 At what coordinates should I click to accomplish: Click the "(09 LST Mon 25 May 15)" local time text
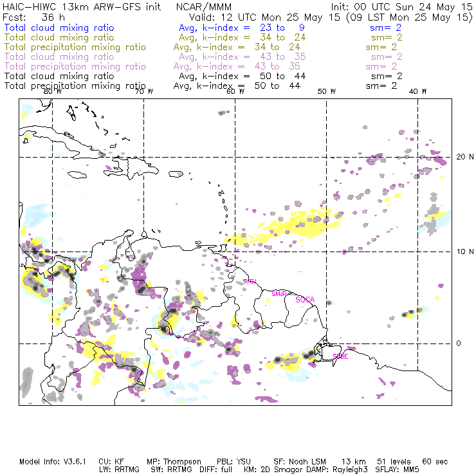pos(409,17)
